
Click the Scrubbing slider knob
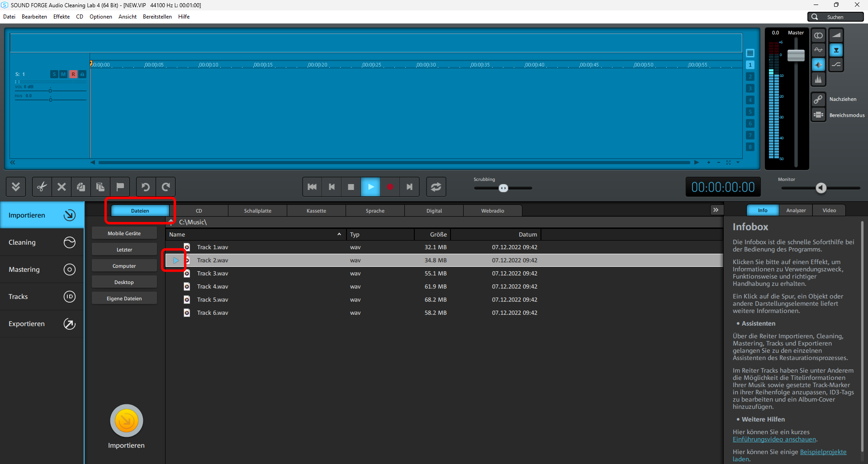click(503, 188)
